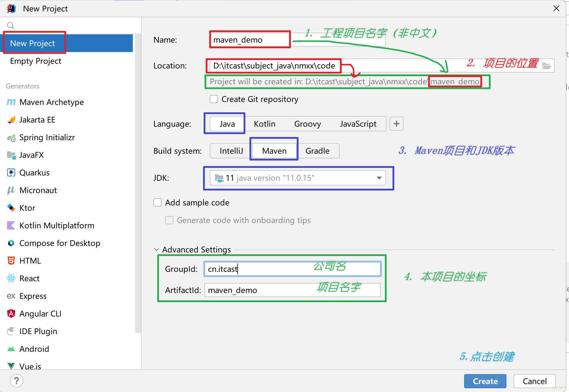Click the Kotlin Multiplatform icon

tap(11, 225)
